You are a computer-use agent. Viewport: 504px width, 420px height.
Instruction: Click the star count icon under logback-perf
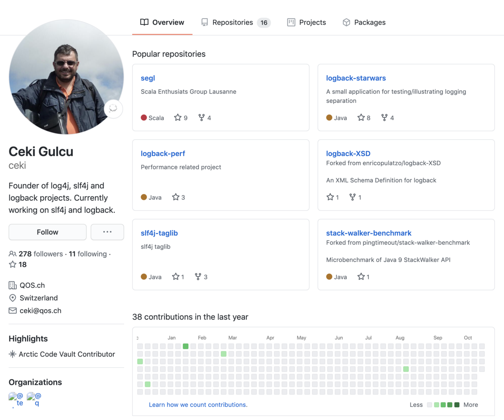(x=176, y=197)
